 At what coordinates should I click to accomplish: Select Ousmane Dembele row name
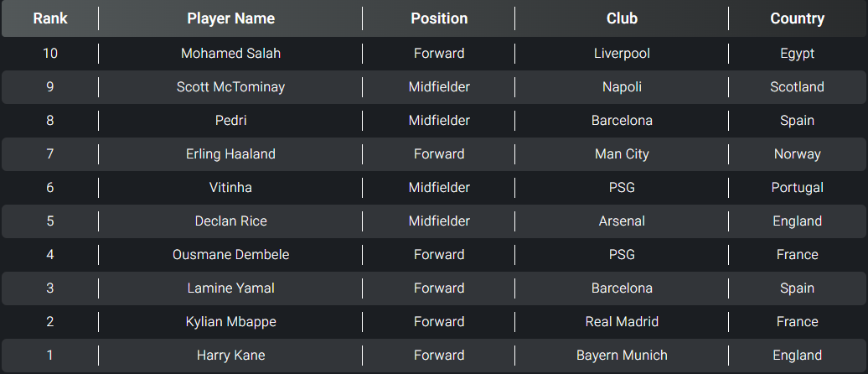tap(230, 255)
